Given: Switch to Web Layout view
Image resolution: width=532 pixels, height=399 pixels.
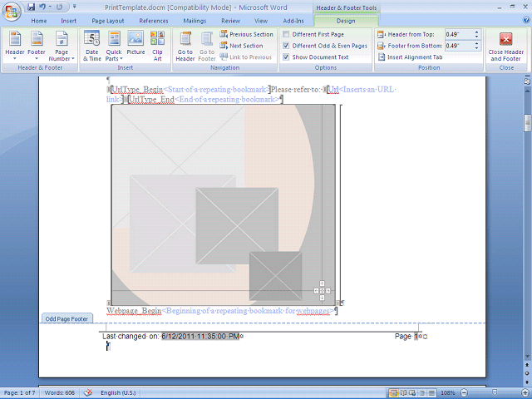Looking at the screenshot, I should pos(412,393).
